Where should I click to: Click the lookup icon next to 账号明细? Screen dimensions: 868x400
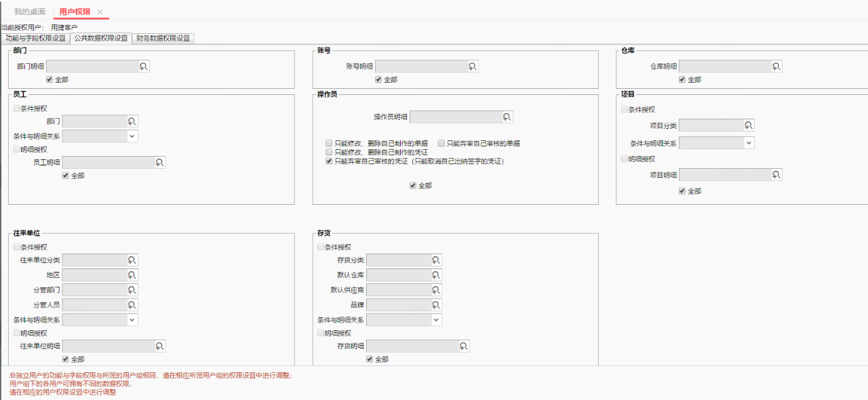click(473, 66)
